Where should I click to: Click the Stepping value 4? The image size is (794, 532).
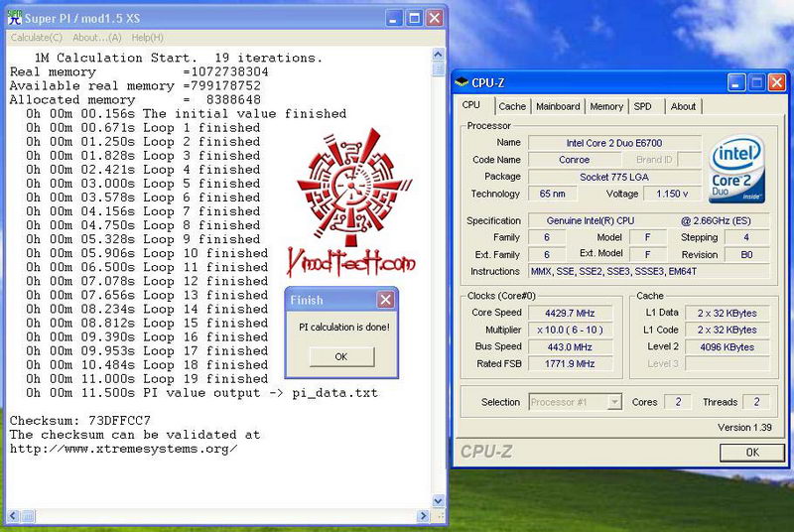tap(747, 237)
